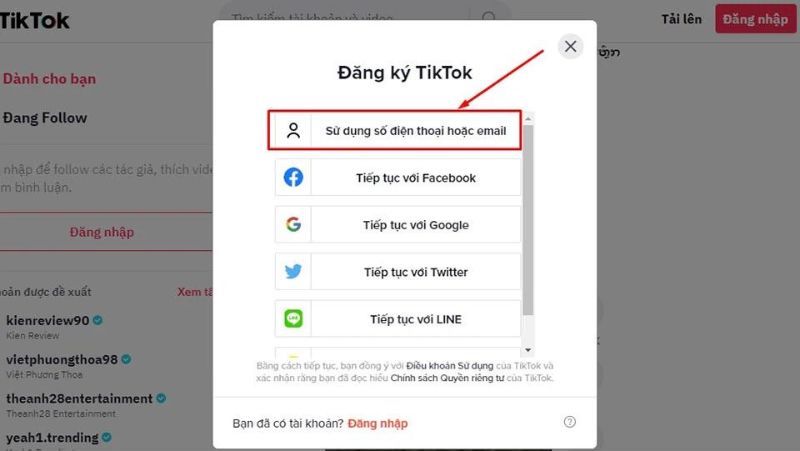
Task: Click the Facebook logo icon
Action: point(293,178)
